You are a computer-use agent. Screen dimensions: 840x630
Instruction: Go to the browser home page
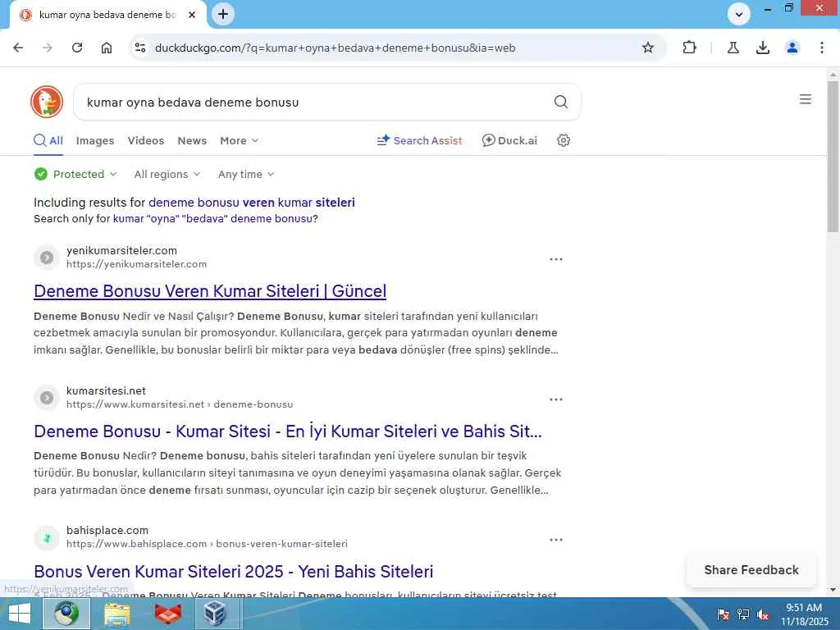[107, 48]
